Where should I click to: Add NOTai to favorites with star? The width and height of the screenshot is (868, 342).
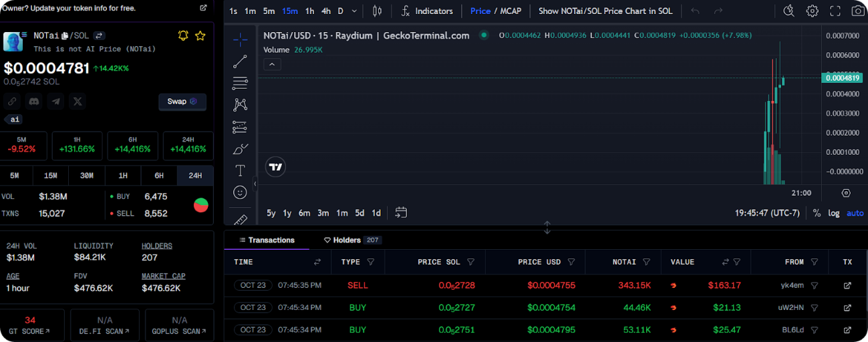pos(200,35)
